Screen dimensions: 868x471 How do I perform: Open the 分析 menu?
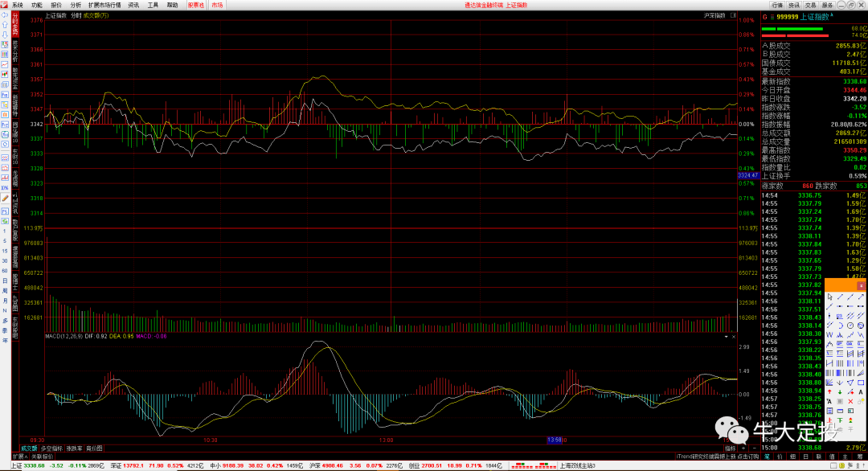[x=76, y=5]
